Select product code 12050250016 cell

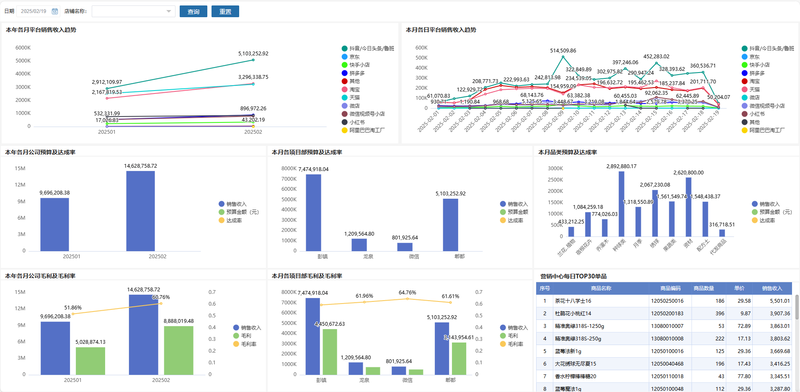pos(669,301)
